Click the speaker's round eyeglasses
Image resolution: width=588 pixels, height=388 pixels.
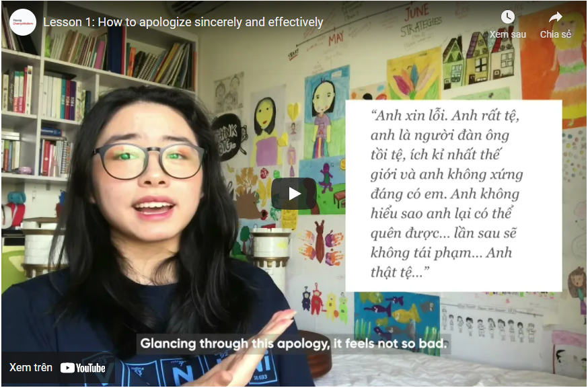coord(150,161)
